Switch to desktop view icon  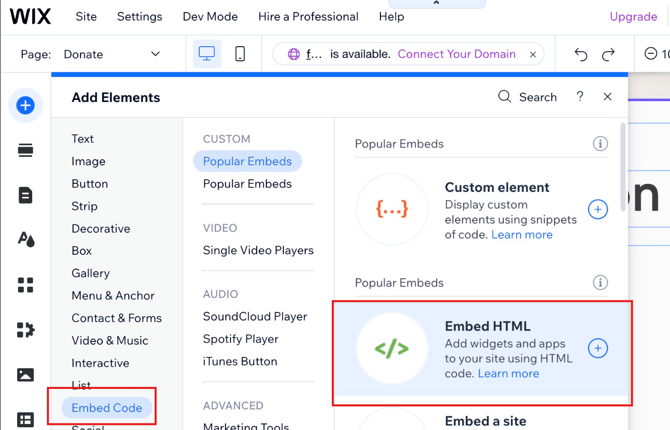(x=207, y=54)
